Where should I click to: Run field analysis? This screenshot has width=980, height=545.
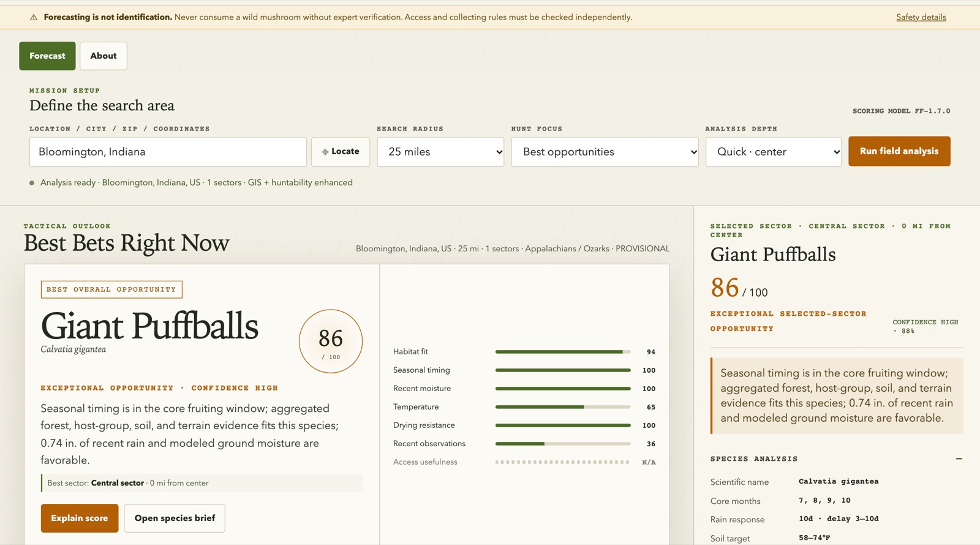899,151
